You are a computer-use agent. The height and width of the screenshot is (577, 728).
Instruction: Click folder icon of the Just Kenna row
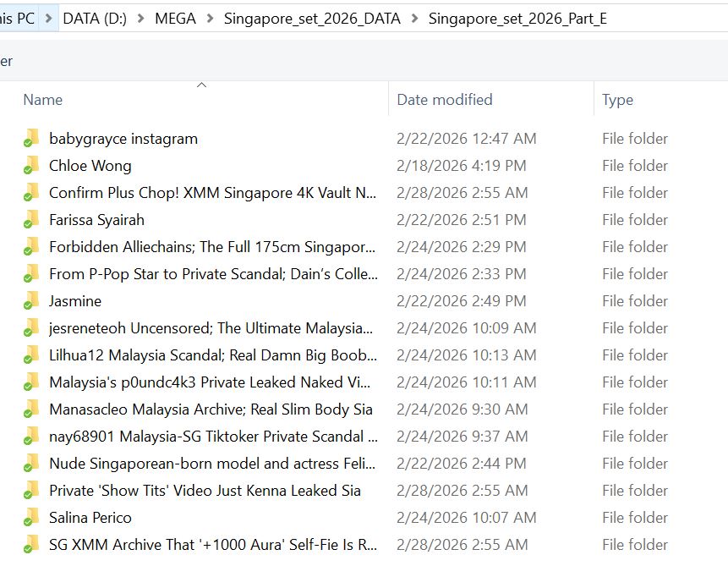31,490
